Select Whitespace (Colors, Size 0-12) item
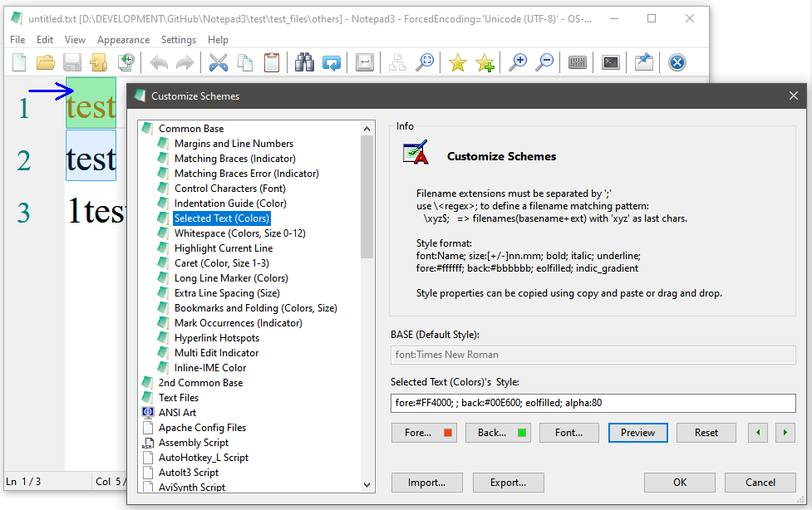This screenshot has width=812, height=510. click(x=239, y=233)
